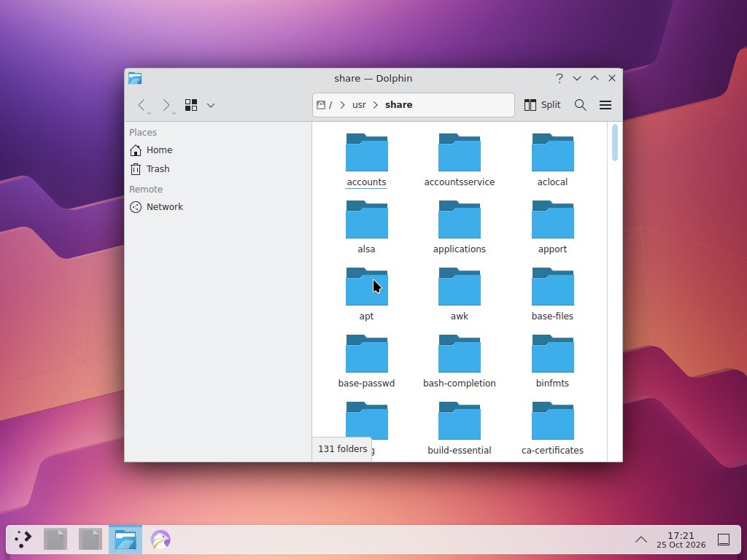This screenshot has width=747, height=560.
Task: Open Trash in Places panel
Action: [150, 169]
